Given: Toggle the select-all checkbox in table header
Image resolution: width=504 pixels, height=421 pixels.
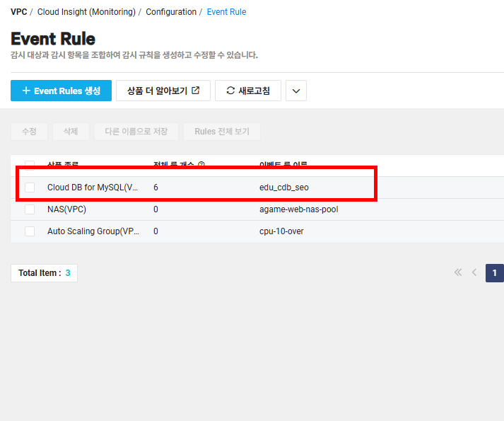Looking at the screenshot, I should pos(30,165).
